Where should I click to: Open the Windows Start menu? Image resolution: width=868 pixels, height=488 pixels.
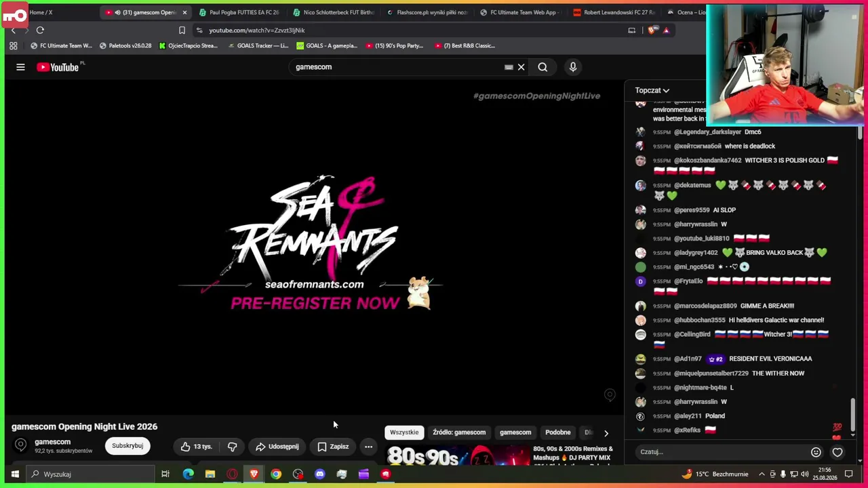pyautogui.click(x=14, y=474)
